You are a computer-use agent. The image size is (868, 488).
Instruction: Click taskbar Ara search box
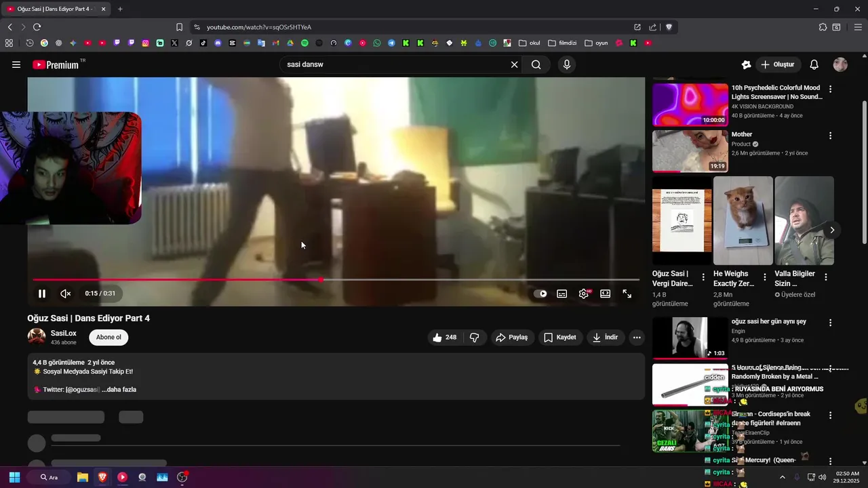[49, 477]
